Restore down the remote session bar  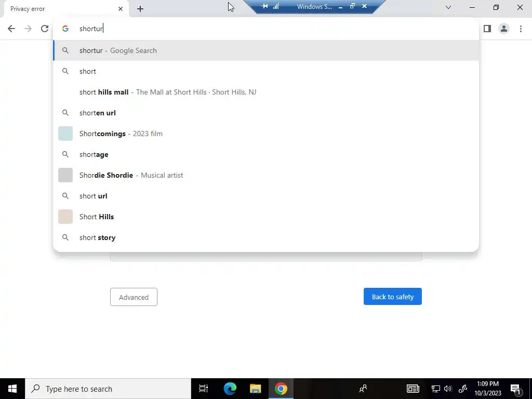[352, 6]
